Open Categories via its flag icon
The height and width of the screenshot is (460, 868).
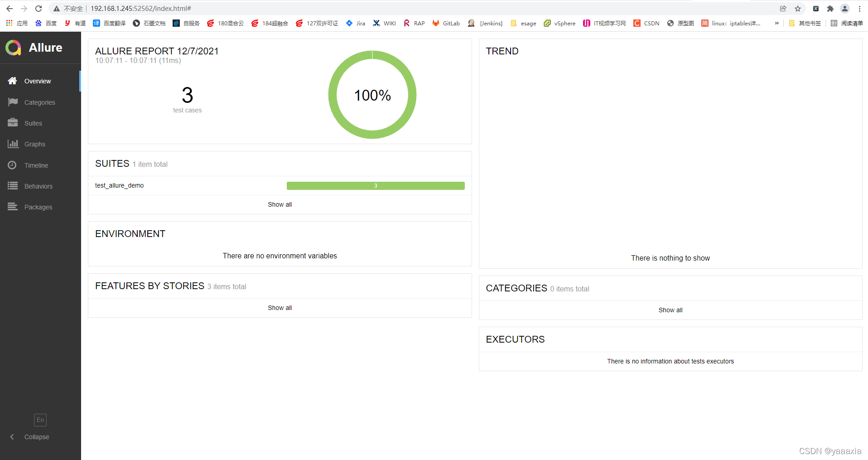coord(13,102)
